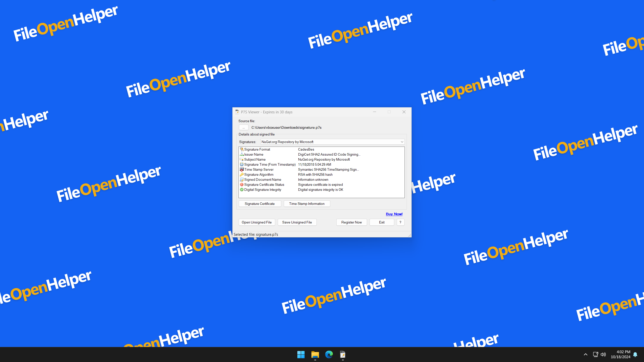This screenshot has width=644, height=362.
Task: Click the Subject Name row icon
Action: (242, 159)
